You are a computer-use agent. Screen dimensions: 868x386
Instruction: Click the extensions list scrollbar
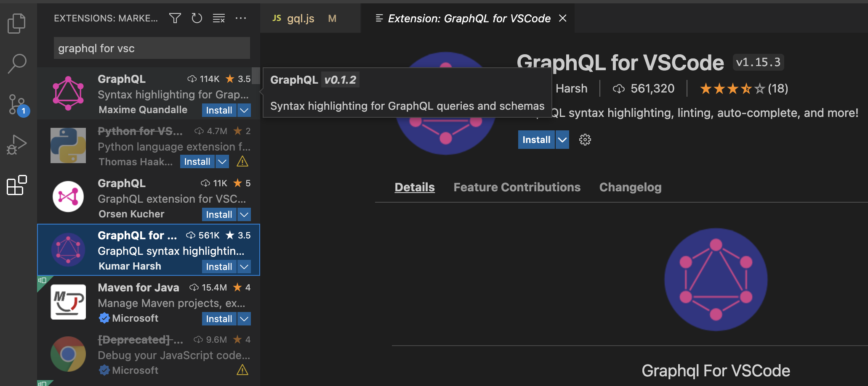coord(256,76)
